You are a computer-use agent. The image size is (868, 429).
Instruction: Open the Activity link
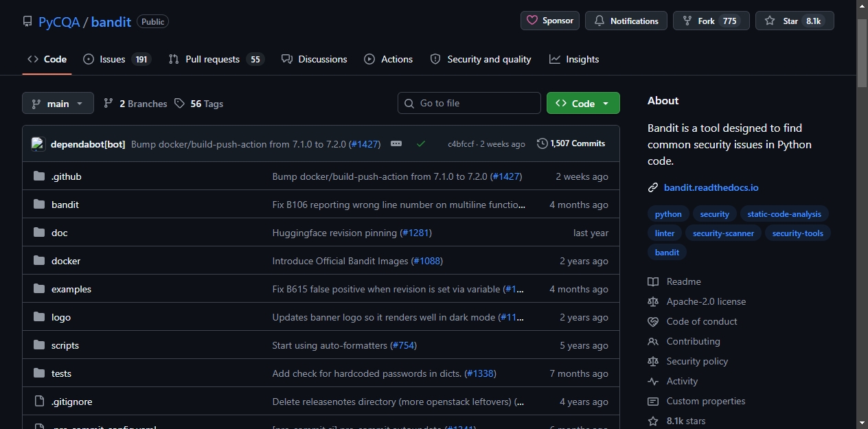[673, 381]
